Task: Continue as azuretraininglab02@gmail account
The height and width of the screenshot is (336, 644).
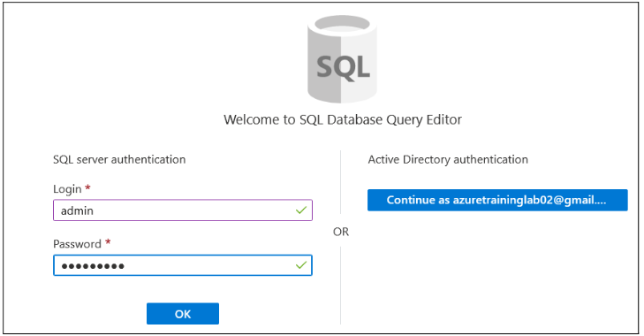Action: tap(497, 201)
